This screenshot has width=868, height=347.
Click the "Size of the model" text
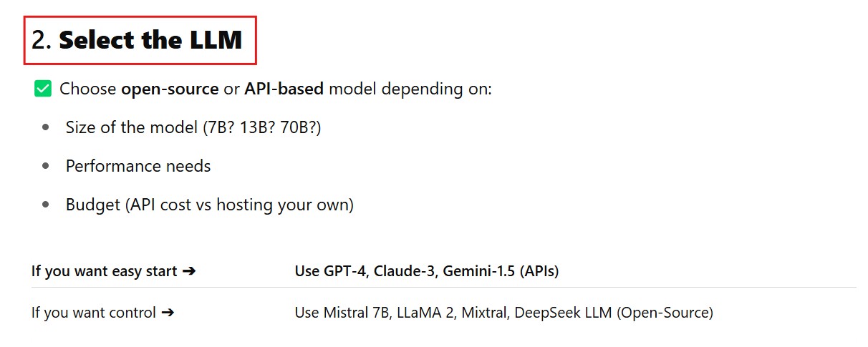click(130, 127)
